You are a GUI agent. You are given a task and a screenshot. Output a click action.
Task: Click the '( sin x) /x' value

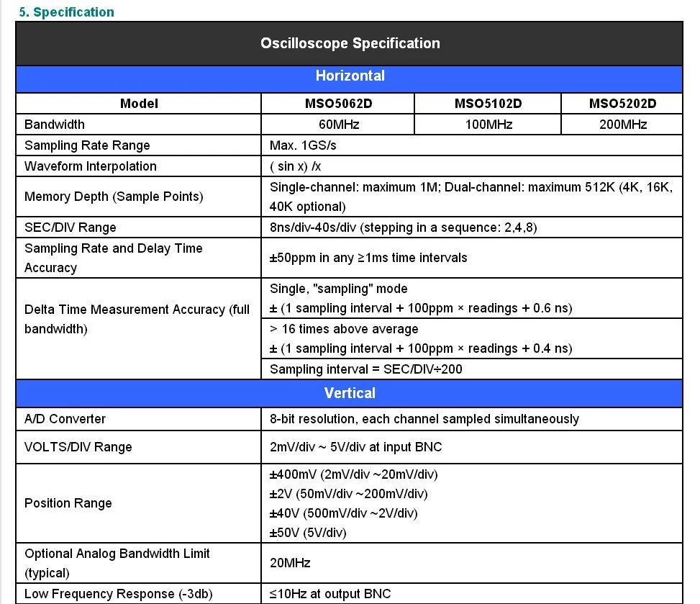point(295,166)
